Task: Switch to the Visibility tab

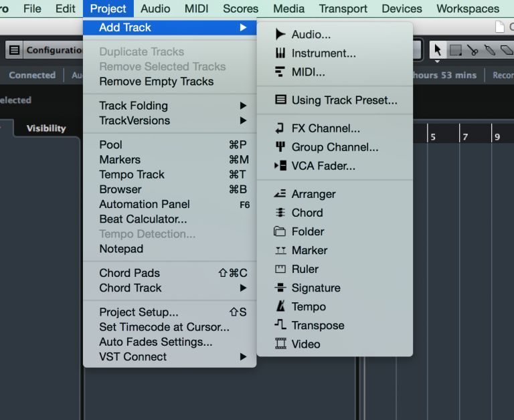Action: (46, 128)
